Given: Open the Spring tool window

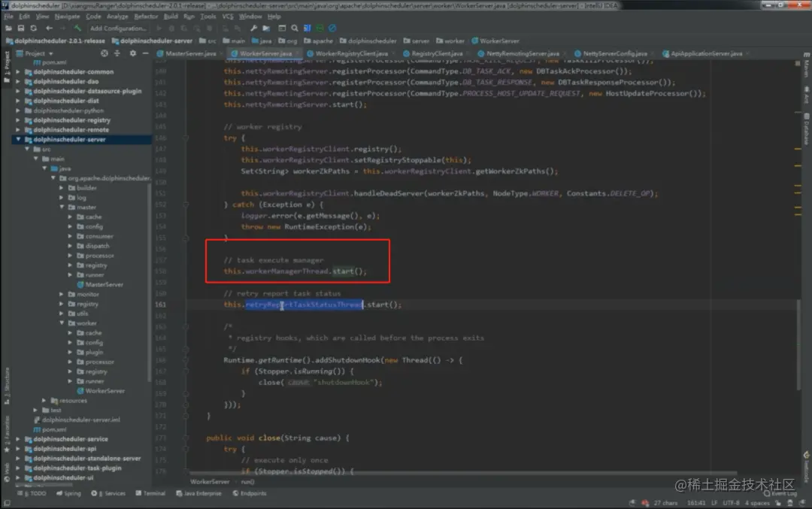Looking at the screenshot, I should (x=69, y=493).
